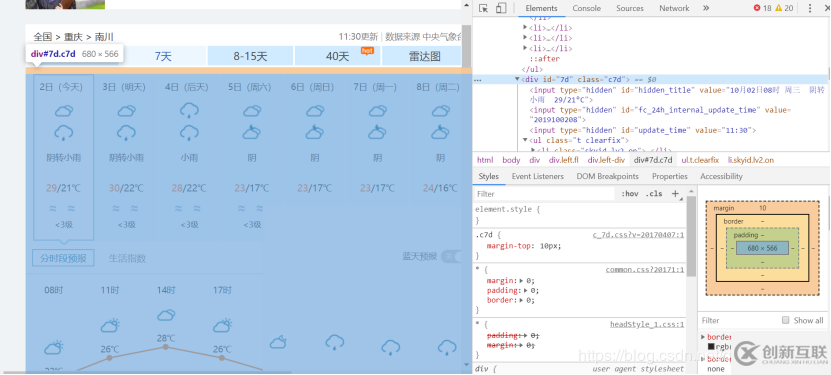Click the upper cloud icon under 6日(周日)

pyautogui.click(x=315, y=111)
